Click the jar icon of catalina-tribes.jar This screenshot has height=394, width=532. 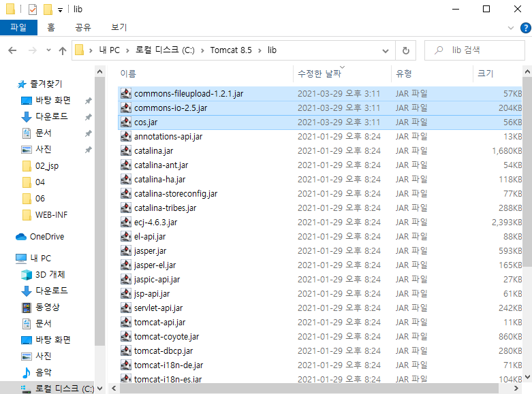tap(126, 208)
